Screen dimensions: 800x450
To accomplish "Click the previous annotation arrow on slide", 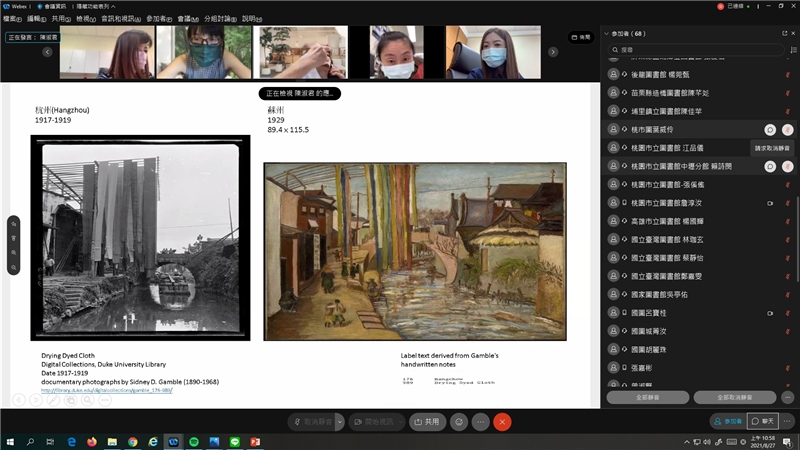I will [x=19, y=400].
